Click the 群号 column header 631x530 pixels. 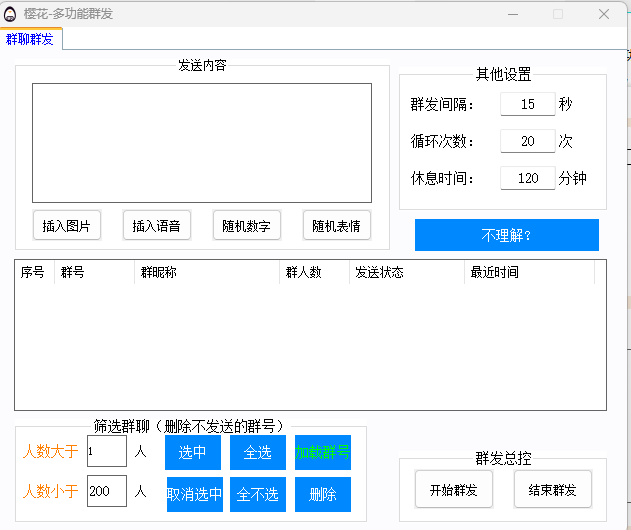click(94, 272)
